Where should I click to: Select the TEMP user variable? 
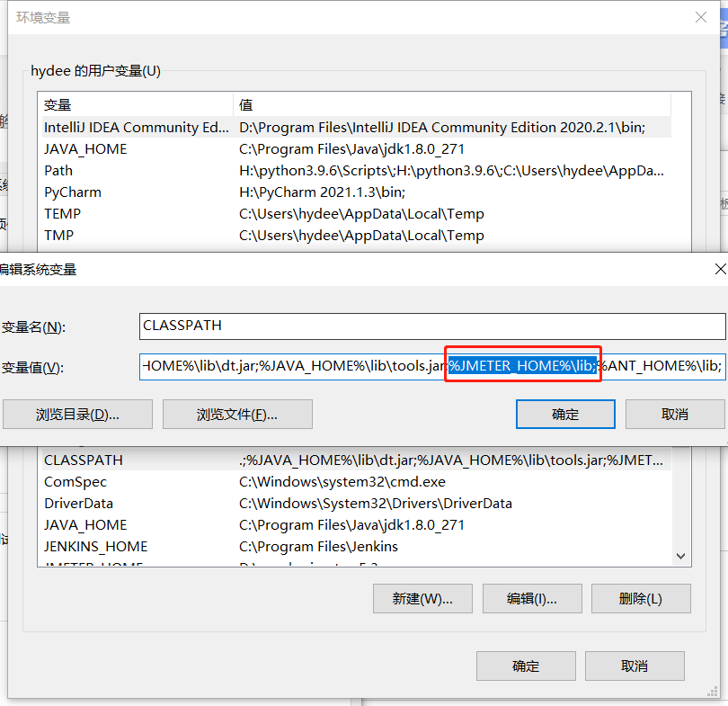(357, 214)
